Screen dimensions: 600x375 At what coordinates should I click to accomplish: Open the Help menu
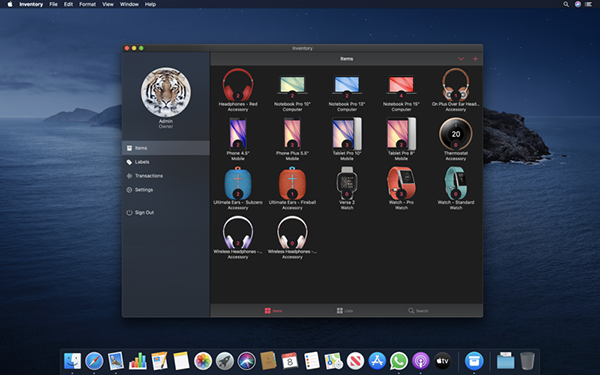[x=150, y=4]
